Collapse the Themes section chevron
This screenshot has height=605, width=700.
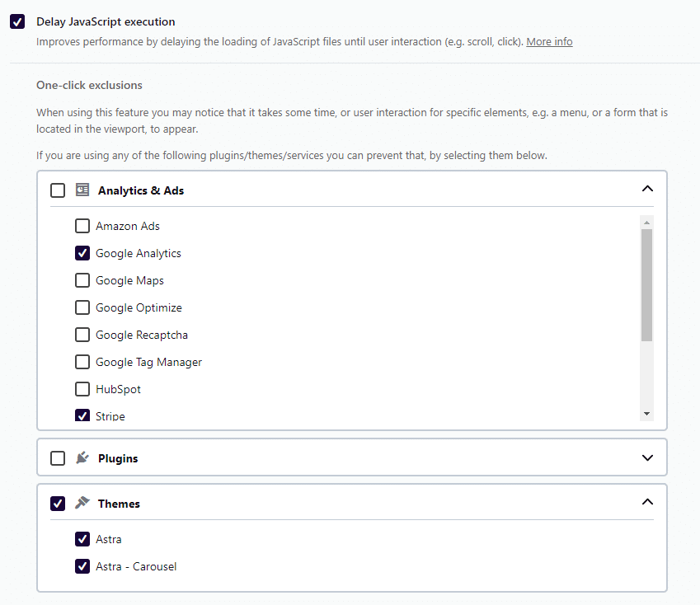647,503
